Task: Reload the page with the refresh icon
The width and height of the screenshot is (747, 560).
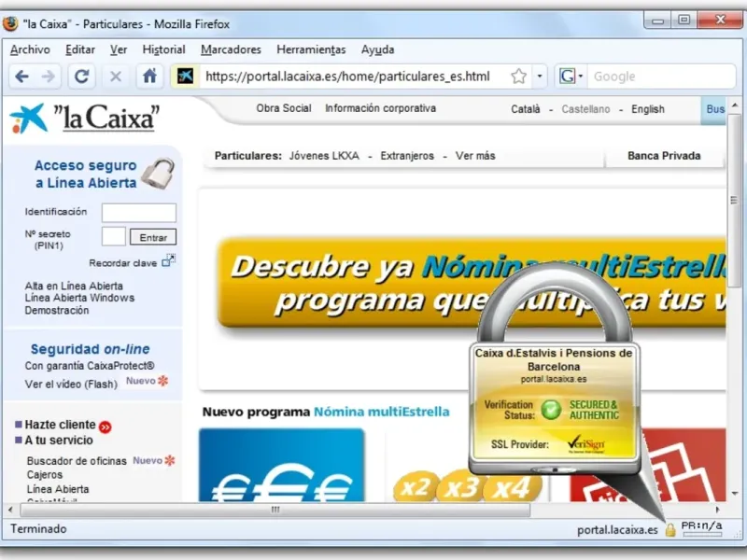Action: [81, 77]
